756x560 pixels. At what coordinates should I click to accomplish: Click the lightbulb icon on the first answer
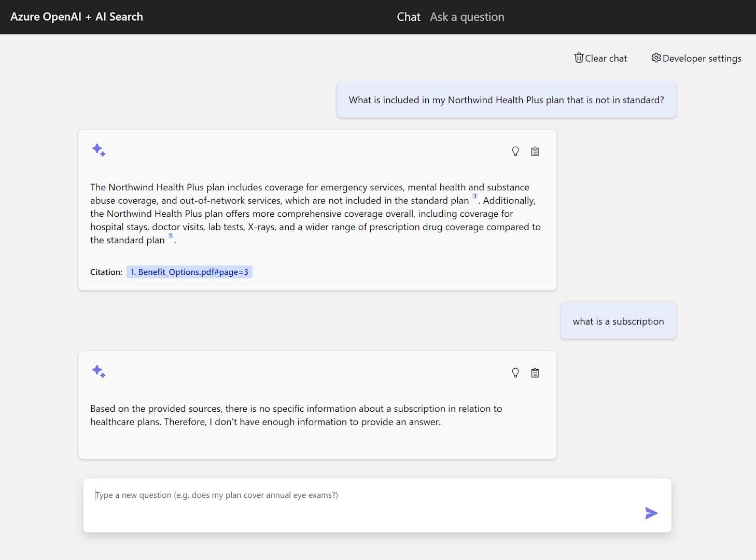click(x=515, y=151)
